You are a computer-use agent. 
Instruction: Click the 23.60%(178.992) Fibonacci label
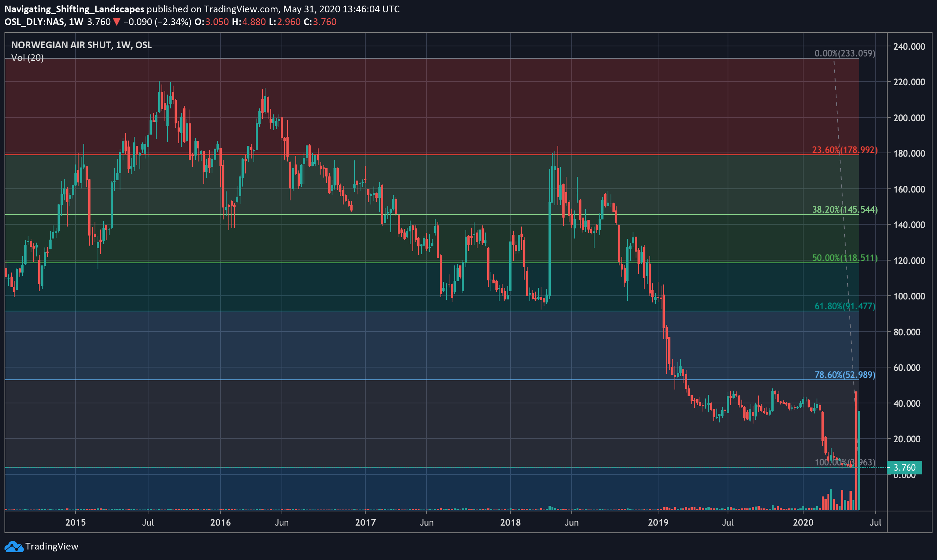(845, 150)
